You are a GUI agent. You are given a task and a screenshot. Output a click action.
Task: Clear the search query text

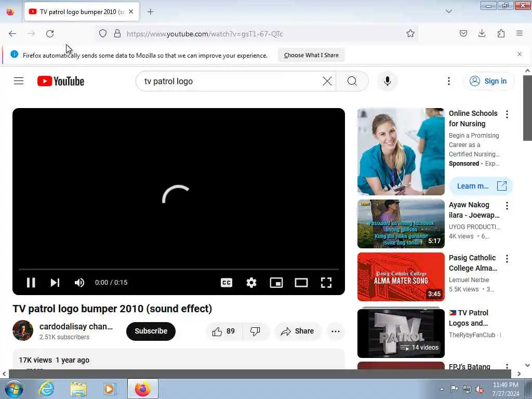327,81
